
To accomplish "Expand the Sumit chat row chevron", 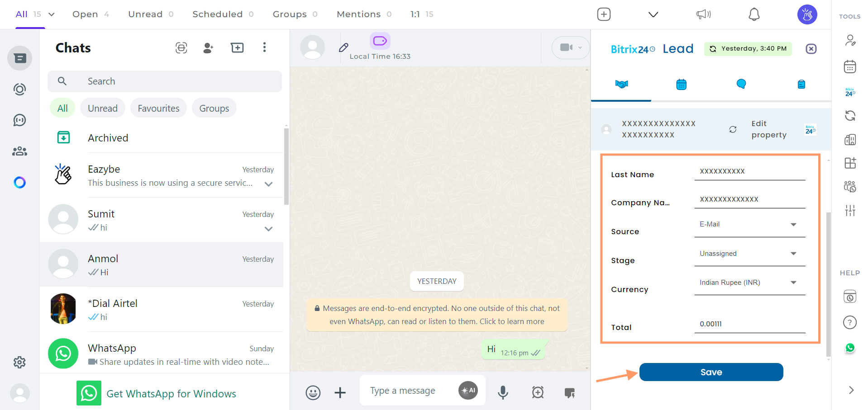I will click(268, 229).
